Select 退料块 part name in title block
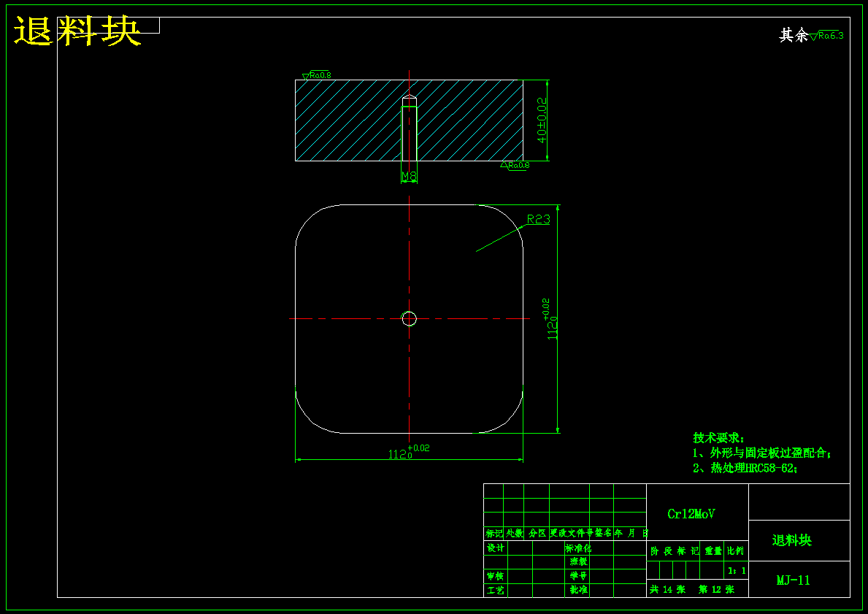The height and width of the screenshot is (614, 868). click(x=792, y=540)
